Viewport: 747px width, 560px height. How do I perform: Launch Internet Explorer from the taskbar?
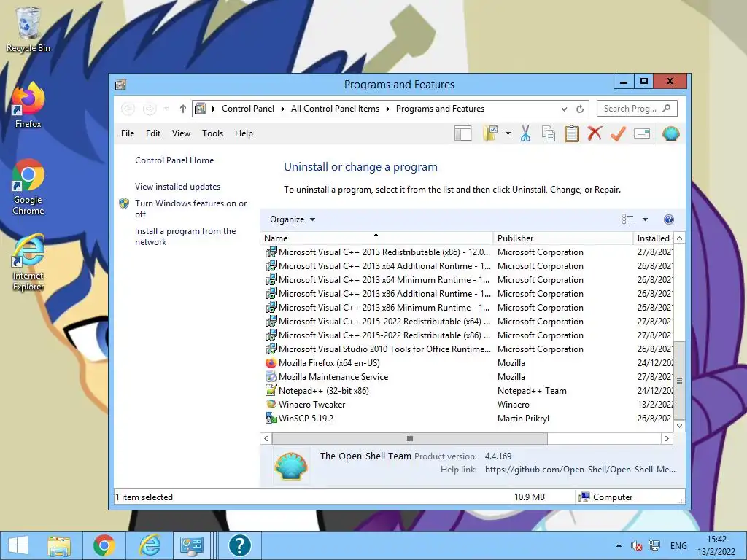(150, 545)
